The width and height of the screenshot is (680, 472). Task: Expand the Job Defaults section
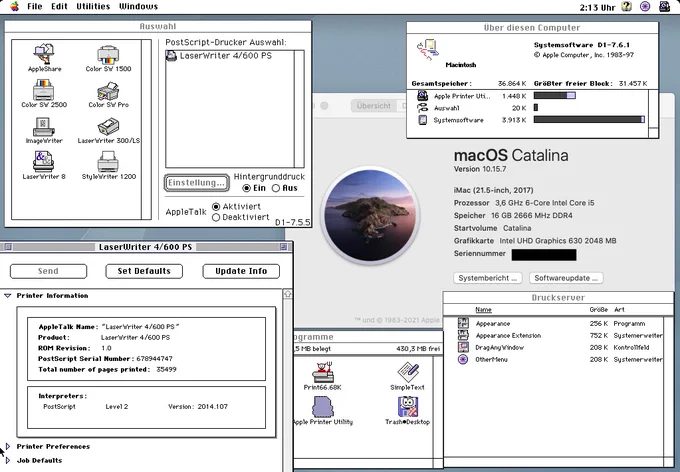[x=7, y=460]
